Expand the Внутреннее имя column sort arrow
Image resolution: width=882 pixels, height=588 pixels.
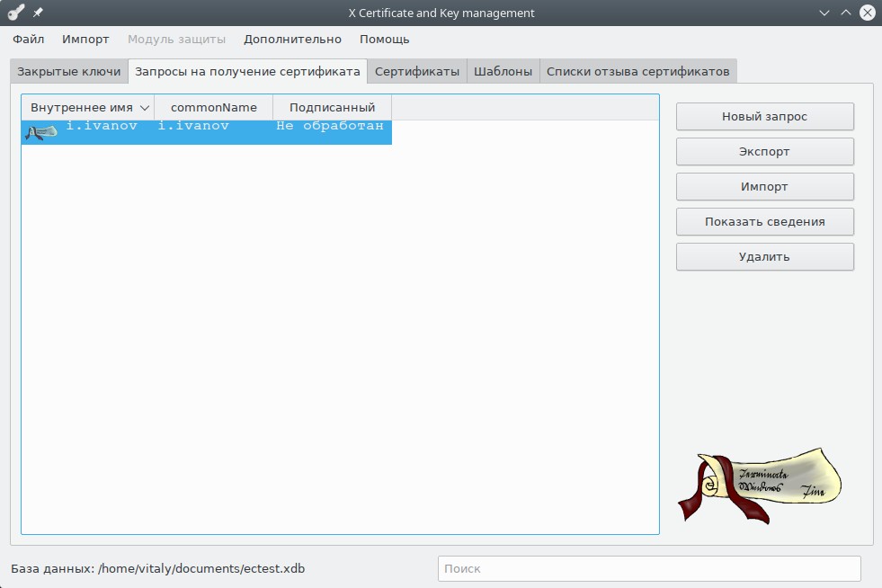(x=145, y=108)
